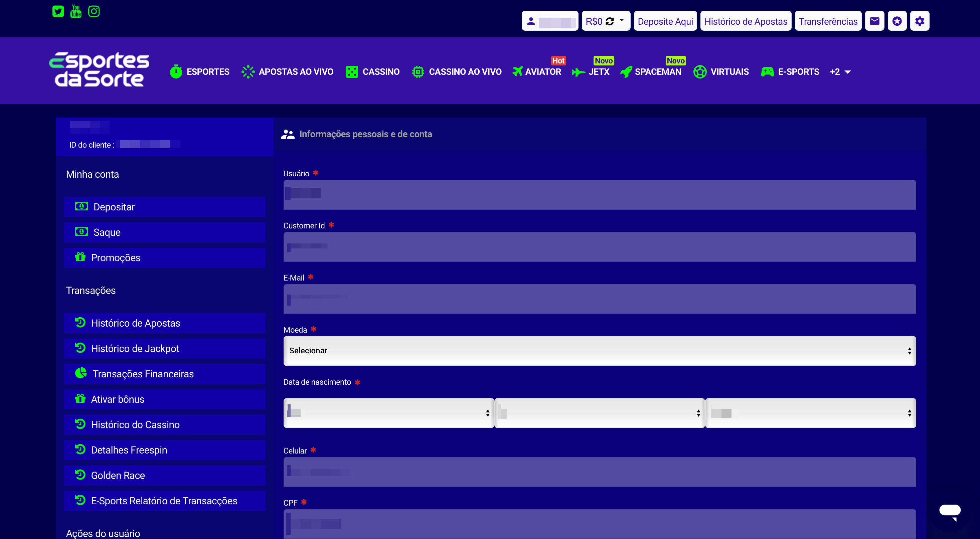
Task: Click the Celular input field
Action: (600, 472)
